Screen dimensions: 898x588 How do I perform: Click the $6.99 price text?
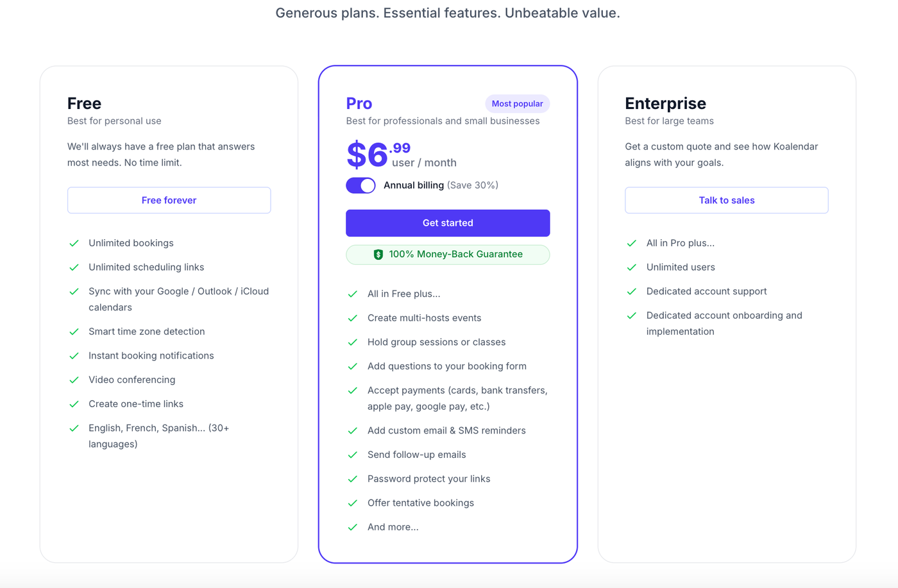[378, 155]
